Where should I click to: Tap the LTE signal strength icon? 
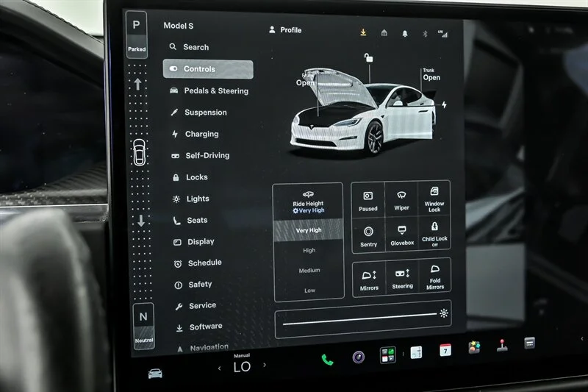coord(443,34)
